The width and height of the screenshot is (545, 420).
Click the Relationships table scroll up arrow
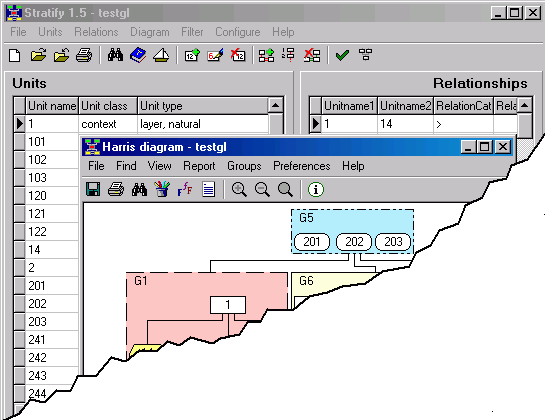525,106
